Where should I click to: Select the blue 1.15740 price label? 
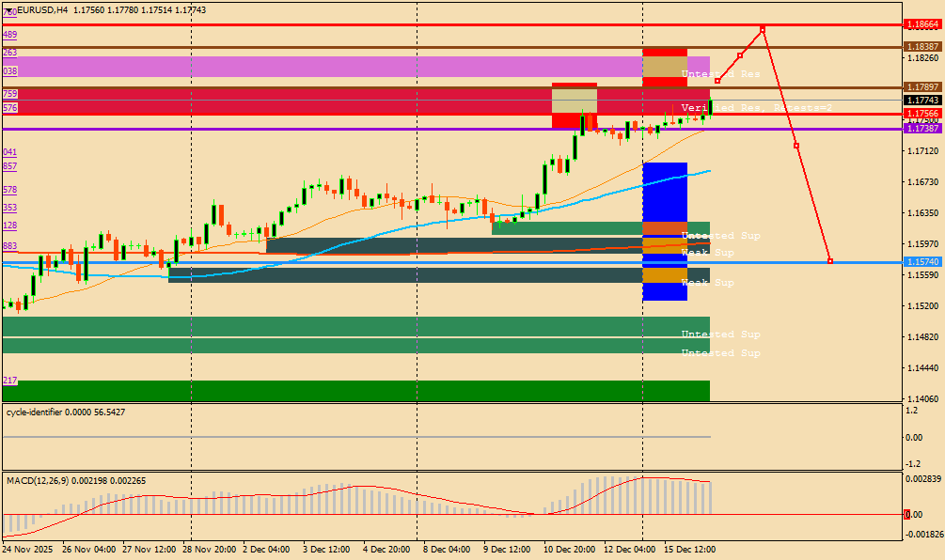coord(922,262)
